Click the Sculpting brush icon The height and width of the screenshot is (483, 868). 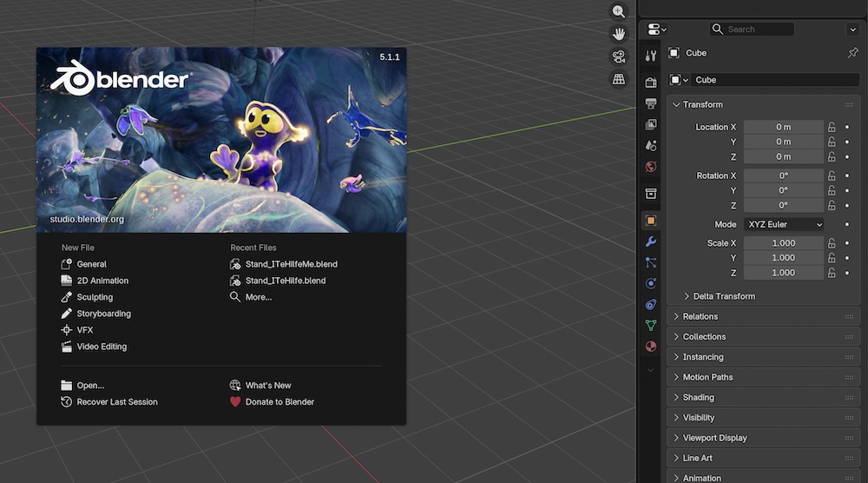pyautogui.click(x=67, y=297)
